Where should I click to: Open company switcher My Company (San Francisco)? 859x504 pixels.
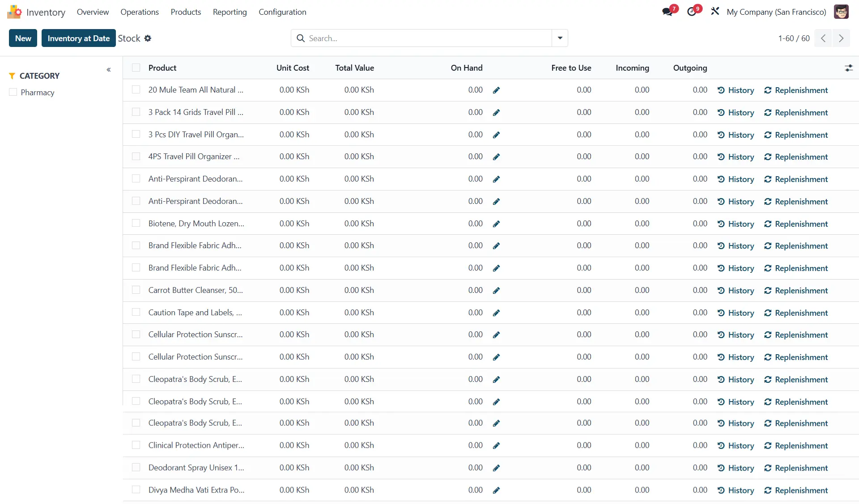click(776, 12)
